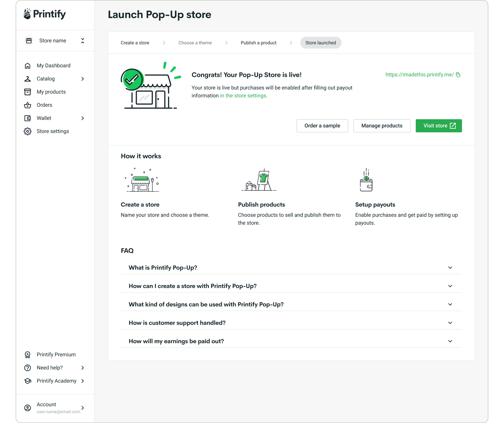
Task: Click the storefront checkmark illustration
Action: (x=151, y=85)
